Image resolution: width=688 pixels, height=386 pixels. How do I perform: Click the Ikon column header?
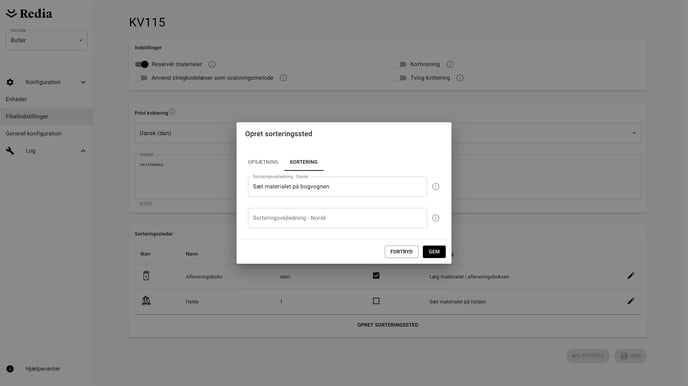coord(145,254)
